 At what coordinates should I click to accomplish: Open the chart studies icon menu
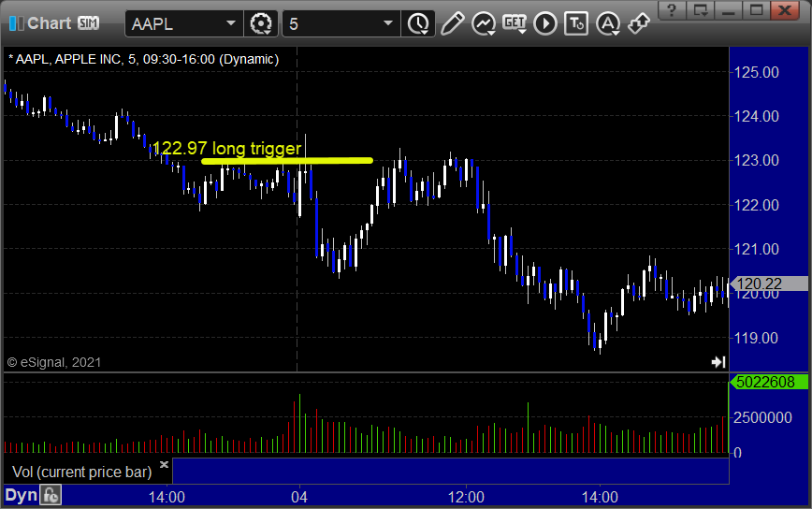(x=484, y=23)
